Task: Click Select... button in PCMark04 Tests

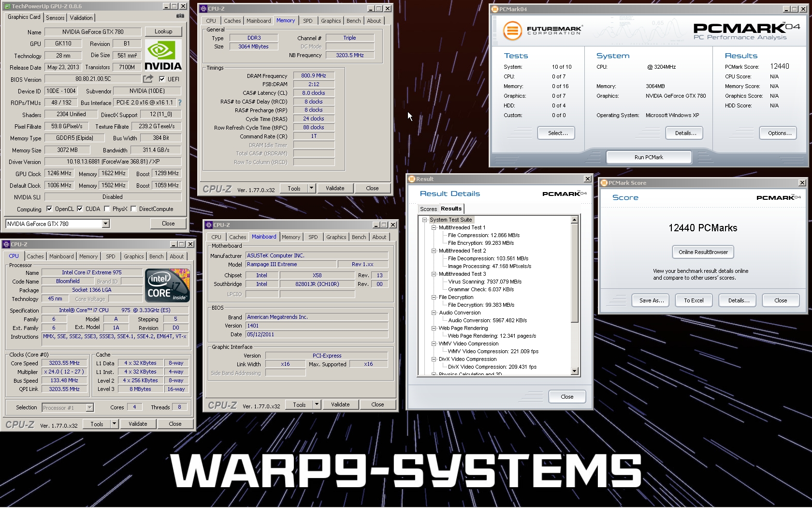Action: (x=556, y=133)
